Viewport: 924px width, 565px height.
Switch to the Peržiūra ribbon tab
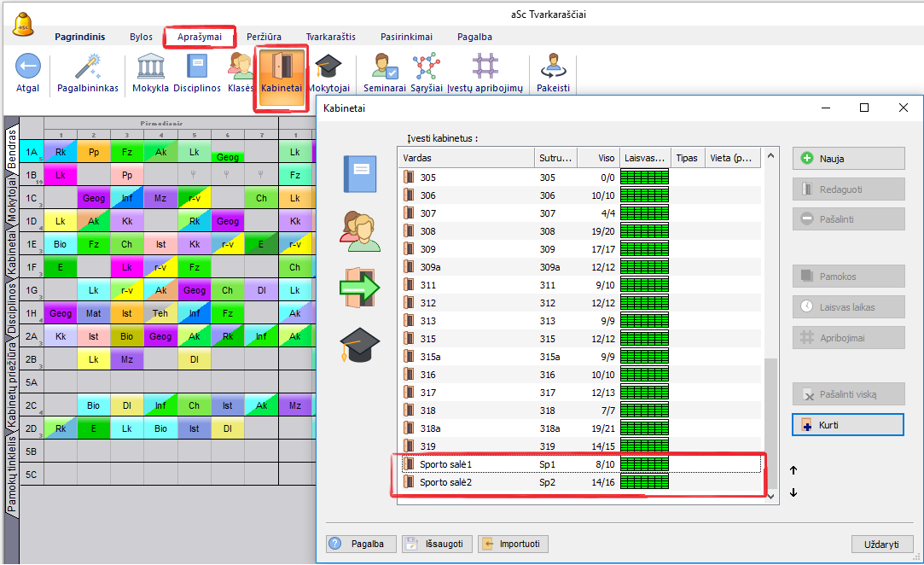pyautogui.click(x=264, y=37)
